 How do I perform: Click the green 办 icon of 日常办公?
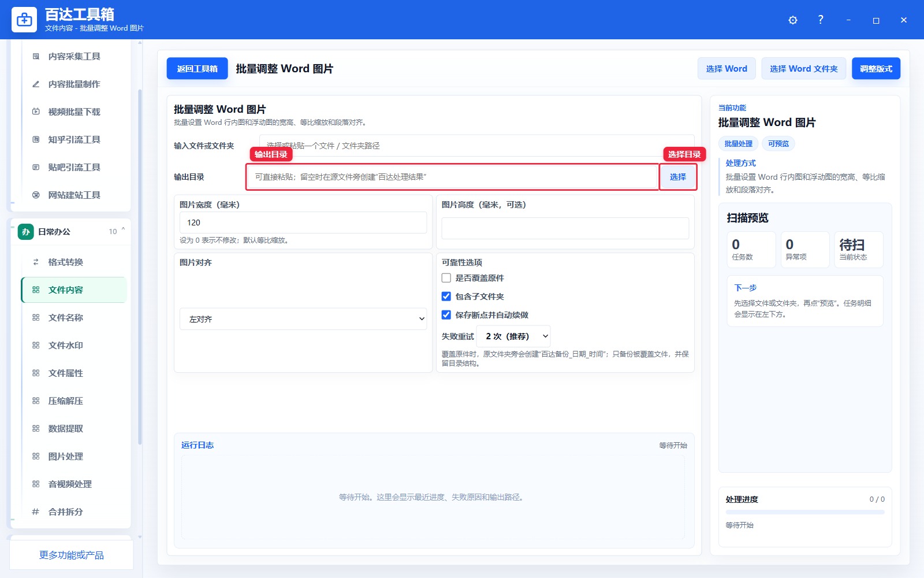pos(26,232)
